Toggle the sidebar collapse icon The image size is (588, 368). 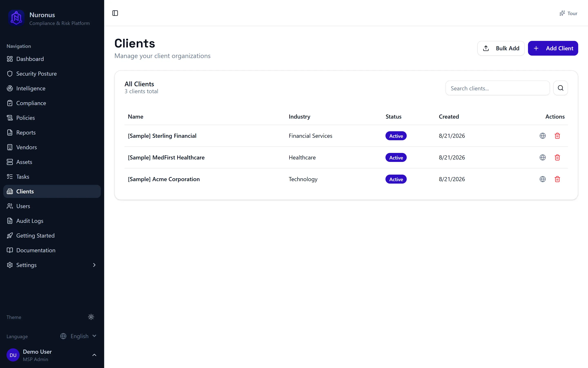[x=115, y=13]
